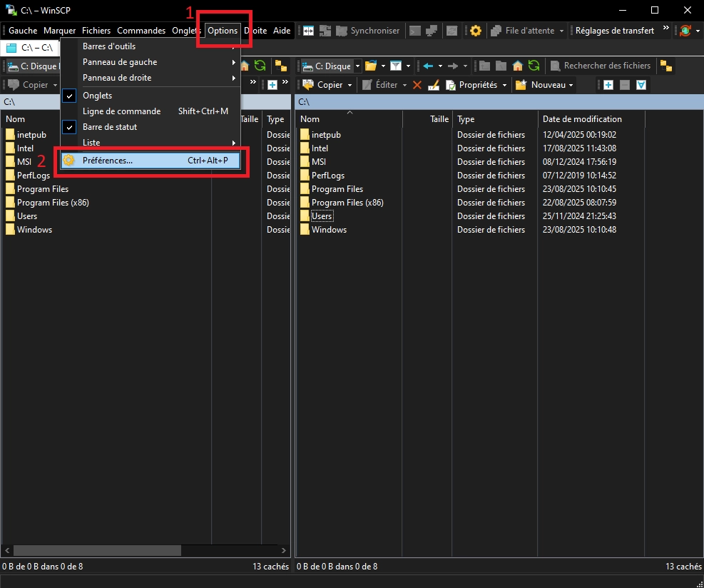
Task: Expand the transfer settings toolbar overflow chevron
Action: [x=665, y=28]
